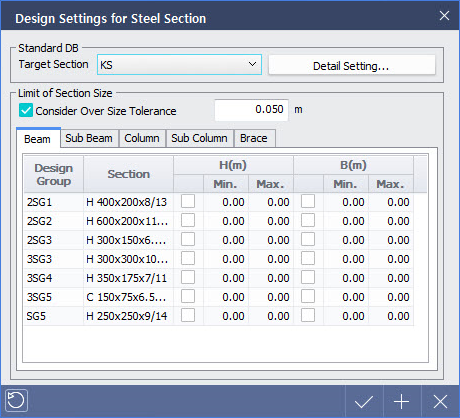460x418 pixels.
Task: Click the H(m) column header
Action: 233,165
